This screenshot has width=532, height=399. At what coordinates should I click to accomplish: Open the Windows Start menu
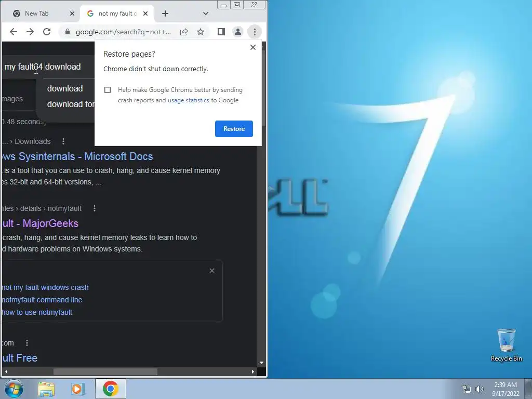[x=14, y=389]
